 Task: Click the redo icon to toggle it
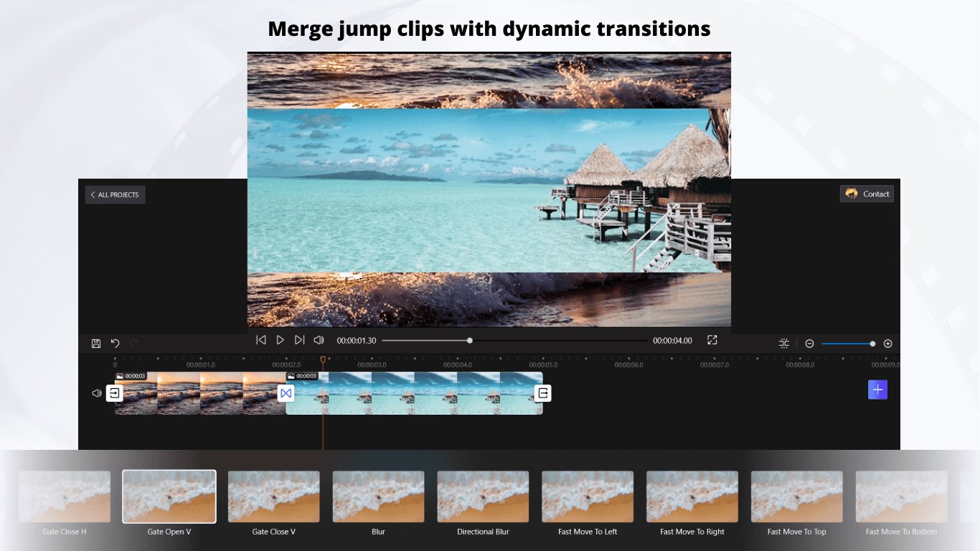coord(133,343)
